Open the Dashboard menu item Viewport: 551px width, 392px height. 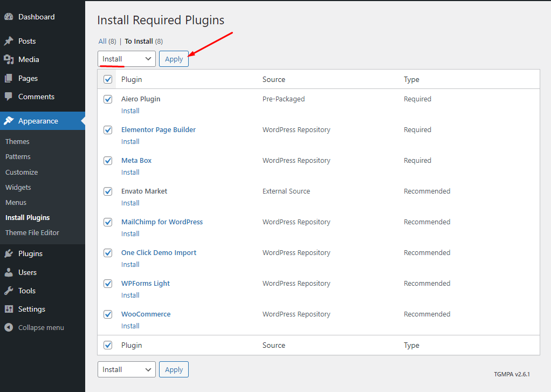[37, 17]
